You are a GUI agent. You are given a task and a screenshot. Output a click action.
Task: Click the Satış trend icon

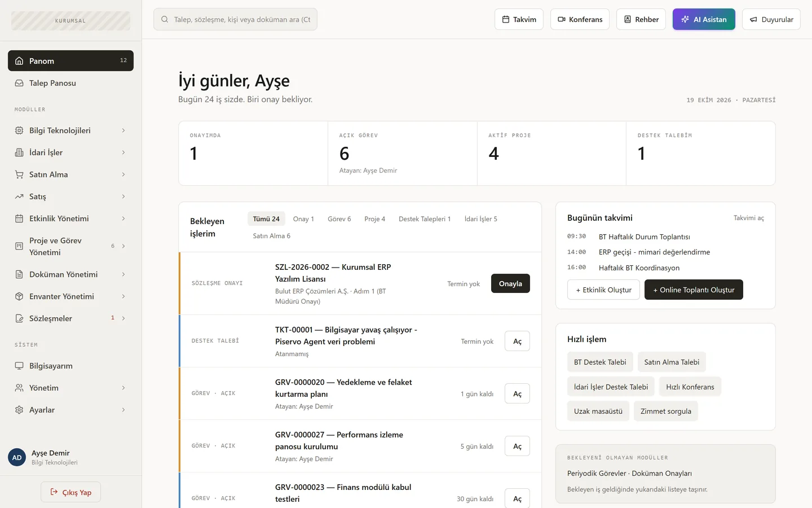click(19, 196)
